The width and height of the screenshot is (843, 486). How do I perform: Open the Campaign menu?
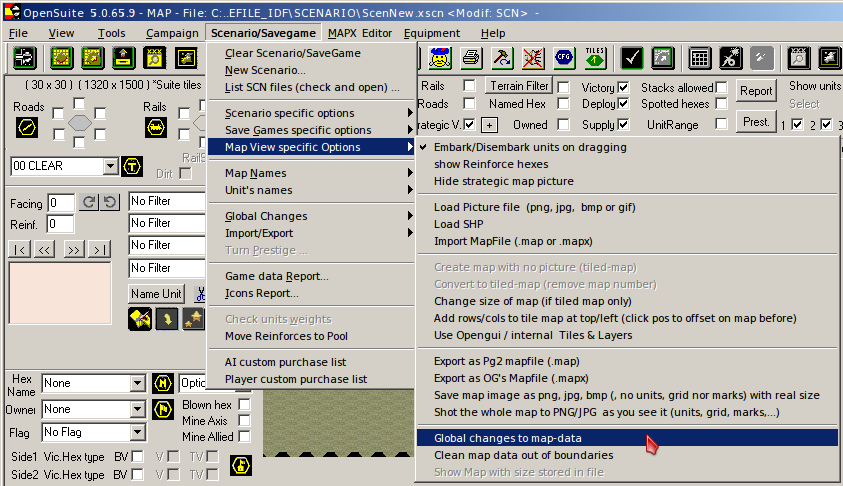[172, 33]
